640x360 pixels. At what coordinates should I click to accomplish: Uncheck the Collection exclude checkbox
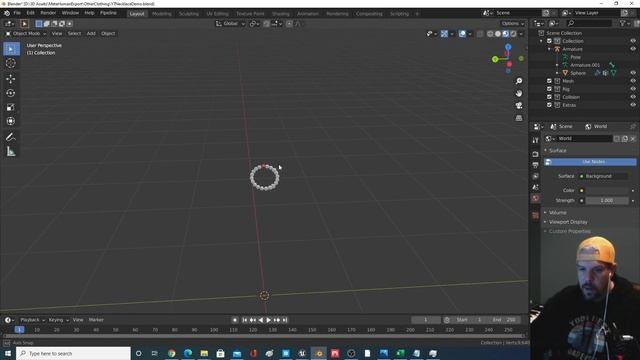click(549, 41)
